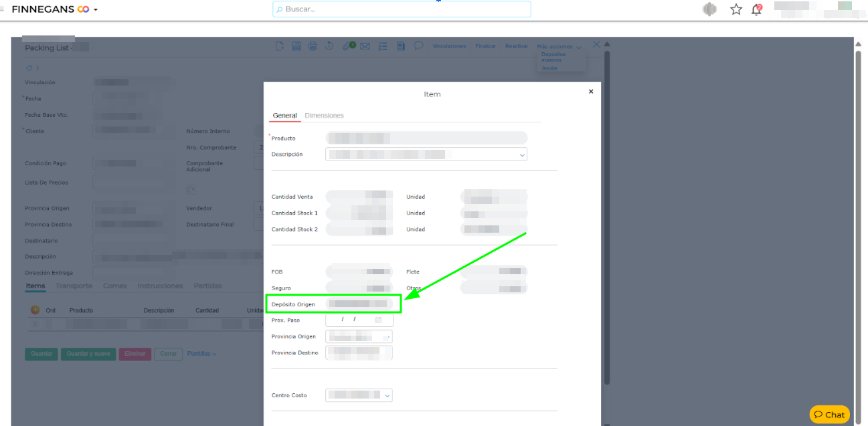Click the Reactivar action
The image size is (868, 426).
pos(516,46)
